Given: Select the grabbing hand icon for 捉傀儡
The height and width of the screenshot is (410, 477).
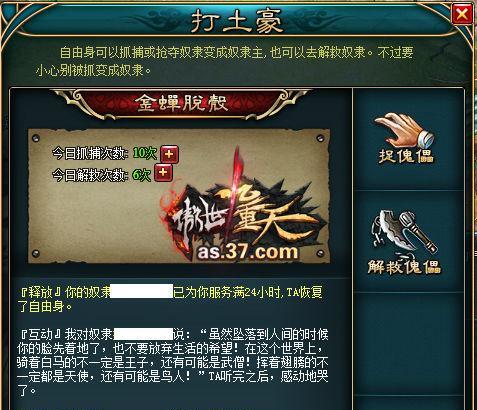Looking at the screenshot, I should pyautogui.click(x=404, y=130).
